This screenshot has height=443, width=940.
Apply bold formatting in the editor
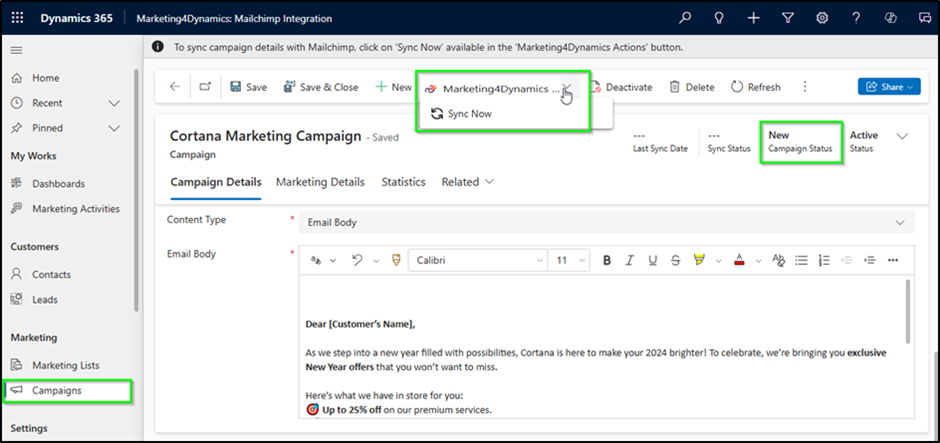pyautogui.click(x=607, y=260)
